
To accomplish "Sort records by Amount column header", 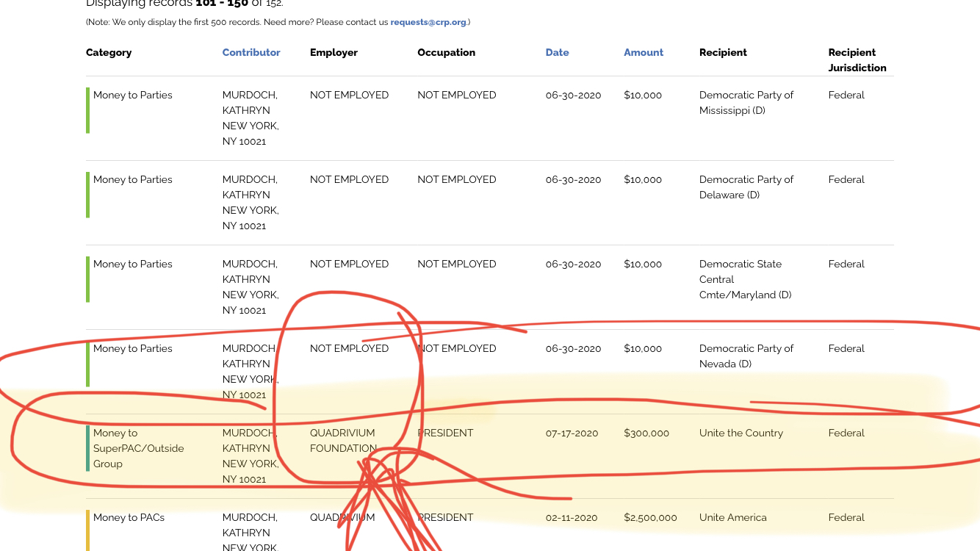I will 644,52.
